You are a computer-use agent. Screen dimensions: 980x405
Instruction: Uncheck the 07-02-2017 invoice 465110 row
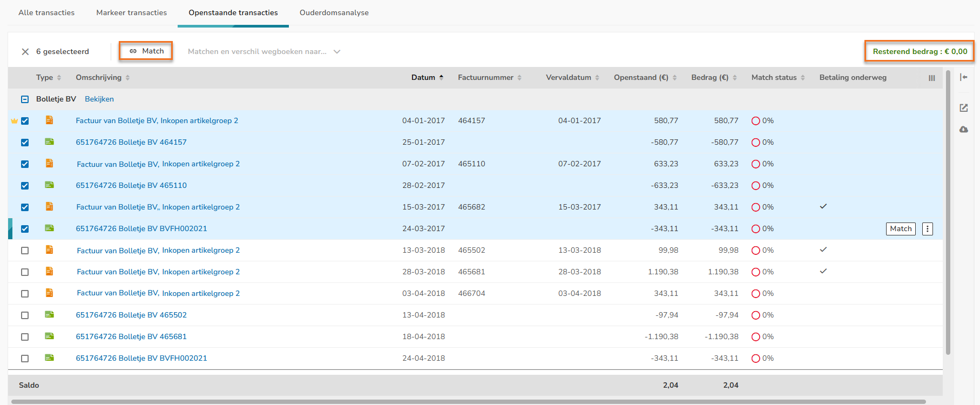point(25,164)
